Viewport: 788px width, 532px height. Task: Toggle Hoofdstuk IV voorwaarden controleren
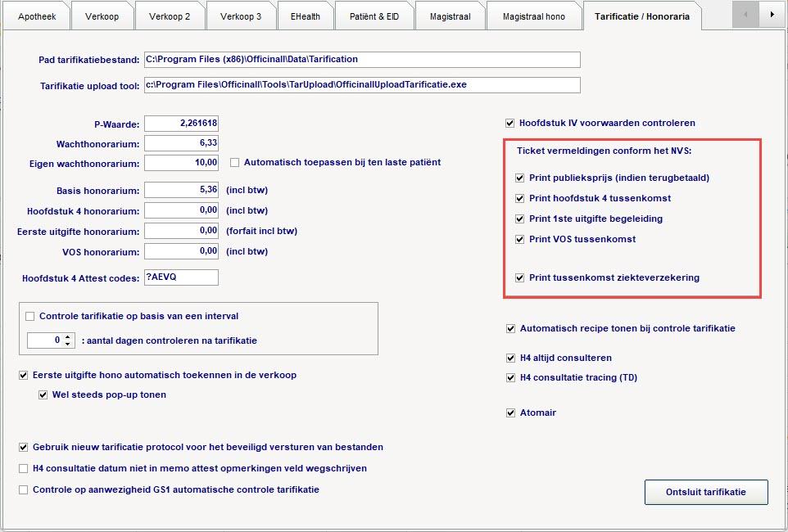click(x=509, y=122)
